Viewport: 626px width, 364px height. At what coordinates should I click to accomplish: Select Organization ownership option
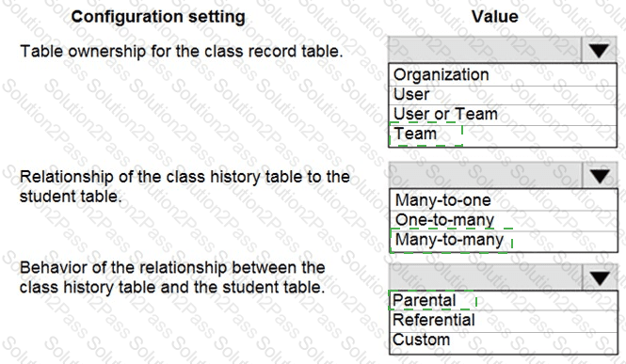[x=503, y=75]
